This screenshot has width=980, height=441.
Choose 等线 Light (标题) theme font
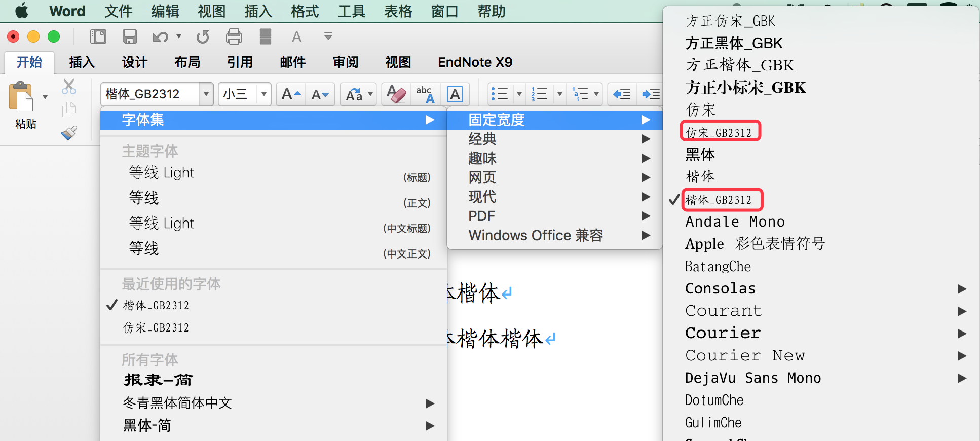[x=274, y=173]
